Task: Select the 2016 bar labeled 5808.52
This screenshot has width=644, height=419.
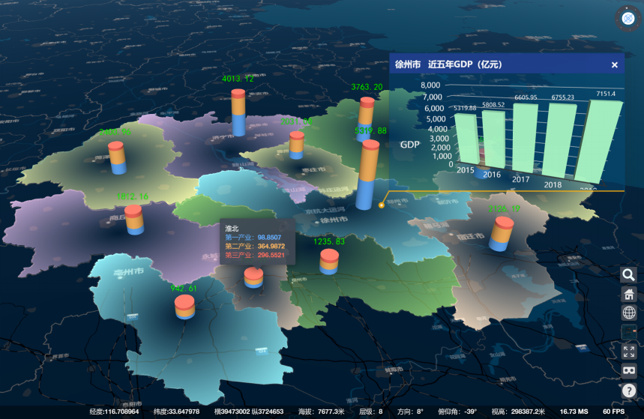Action: (494, 139)
